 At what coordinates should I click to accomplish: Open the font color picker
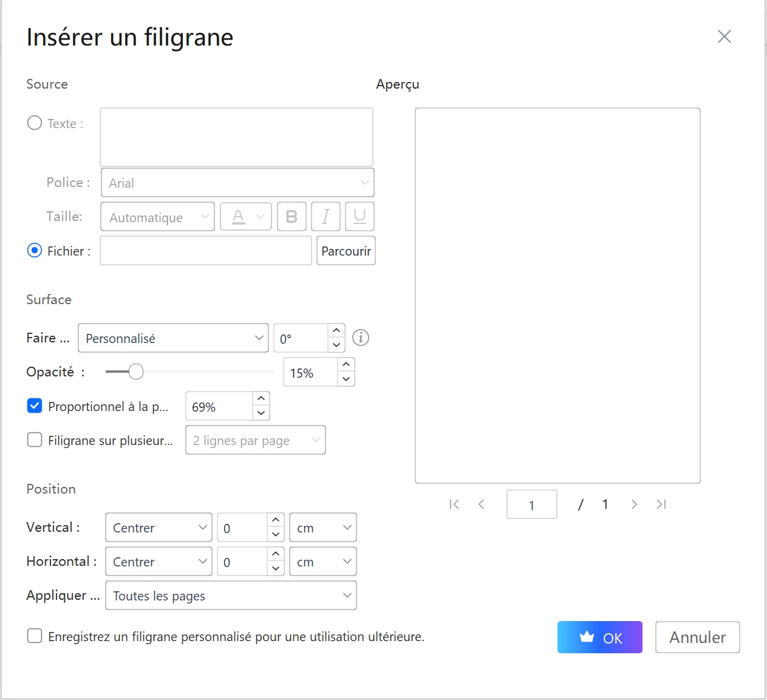[x=245, y=216]
